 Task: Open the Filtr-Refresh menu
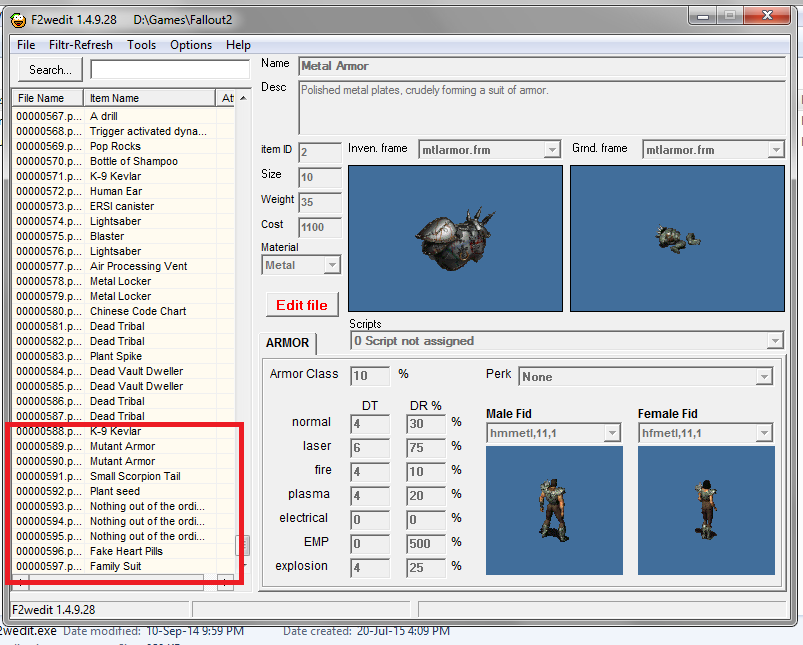81,45
